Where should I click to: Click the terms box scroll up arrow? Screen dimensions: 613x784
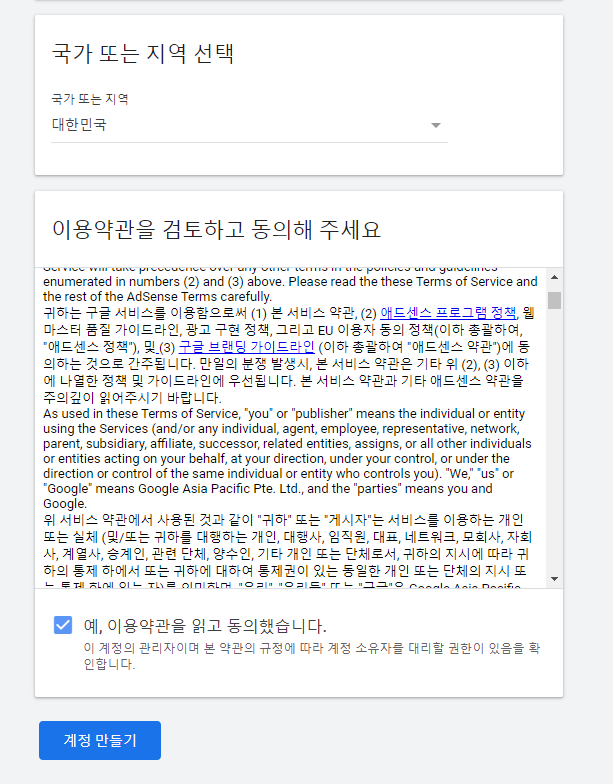(554, 277)
